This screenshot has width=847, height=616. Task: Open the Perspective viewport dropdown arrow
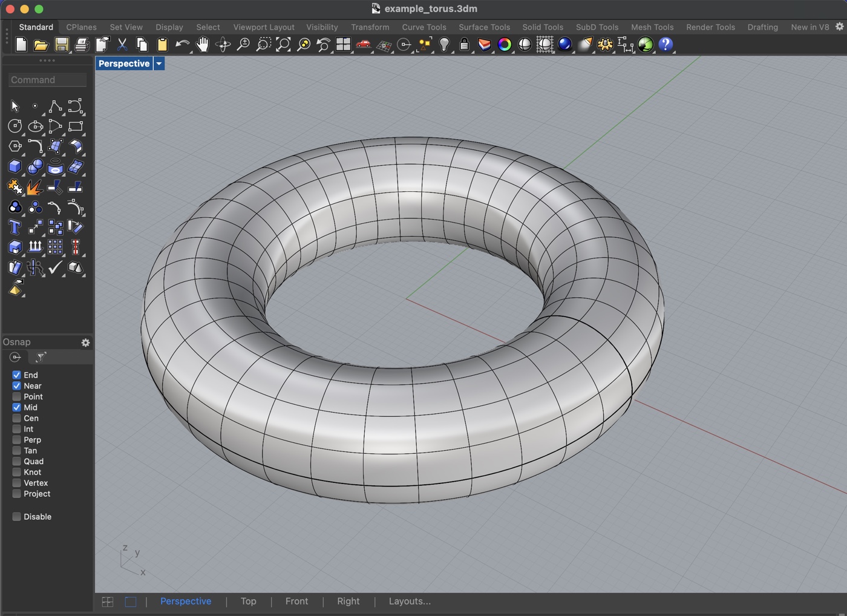pyautogui.click(x=159, y=64)
